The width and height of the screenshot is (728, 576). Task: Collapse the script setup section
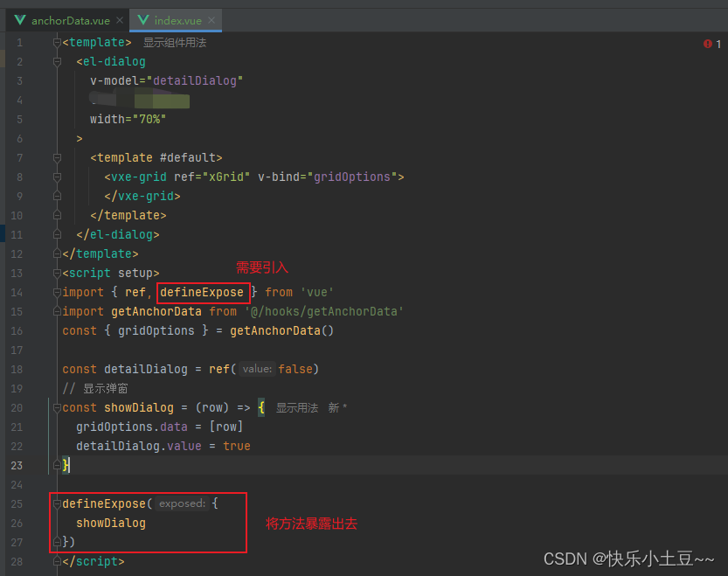[x=56, y=273]
